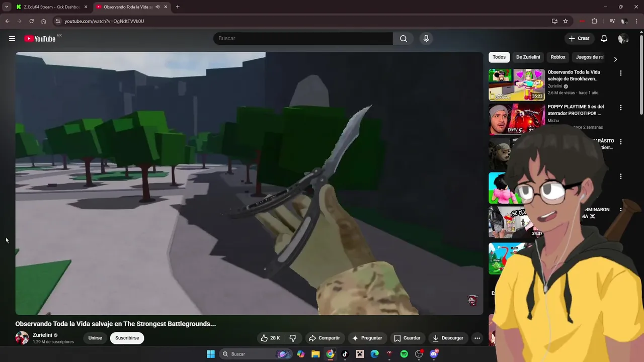Open Discord from the taskbar
Screen dimensions: 644x362
[434, 354]
